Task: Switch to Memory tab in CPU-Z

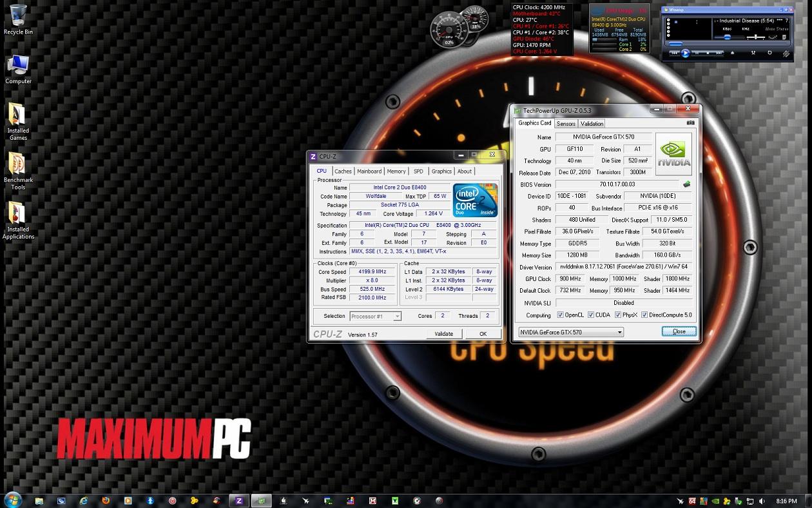Action: 396,171
